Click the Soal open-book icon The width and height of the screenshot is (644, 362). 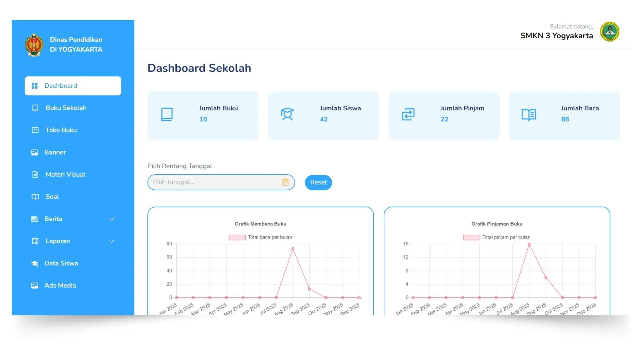pyautogui.click(x=35, y=197)
